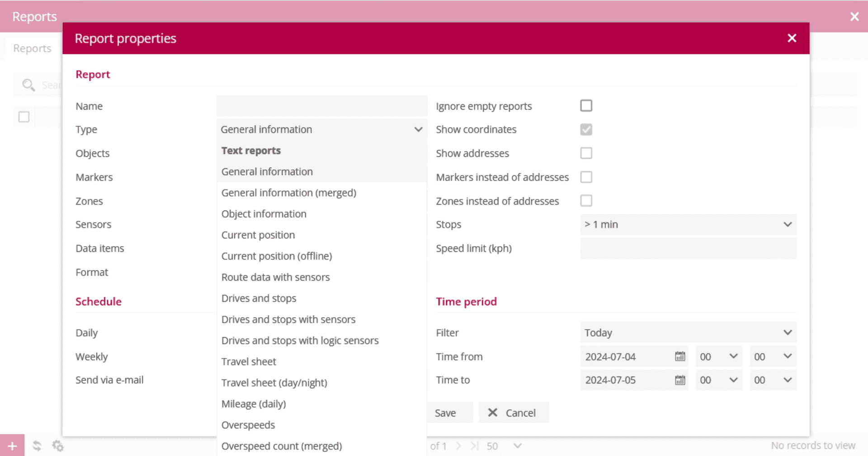Toggle Markers instead of addresses checkbox
This screenshot has width=868, height=456.
click(x=586, y=177)
